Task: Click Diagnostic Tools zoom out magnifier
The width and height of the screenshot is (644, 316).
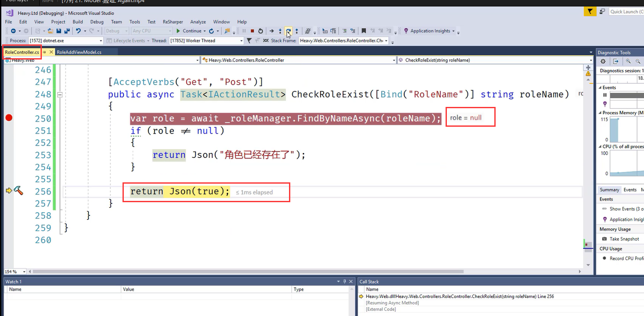Action: tap(638, 62)
